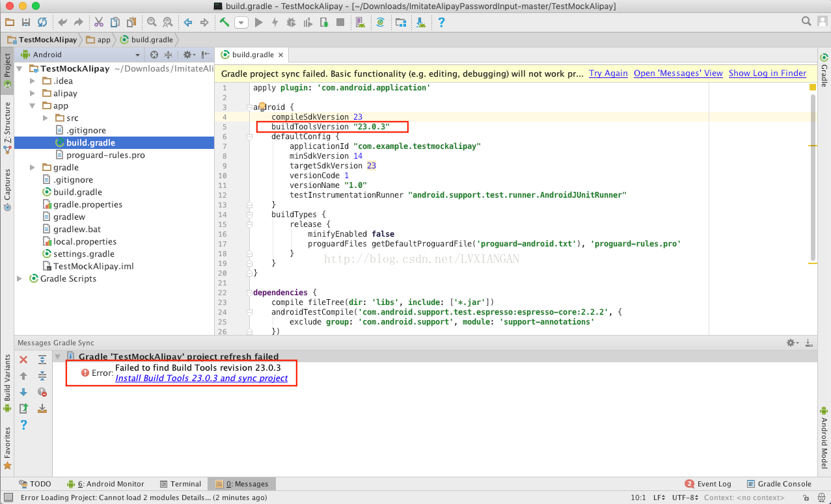Click the Copy toolbar icon
The width and height of the screenshot is (831, 504).
pyautogui.click(x=115, y=22)
